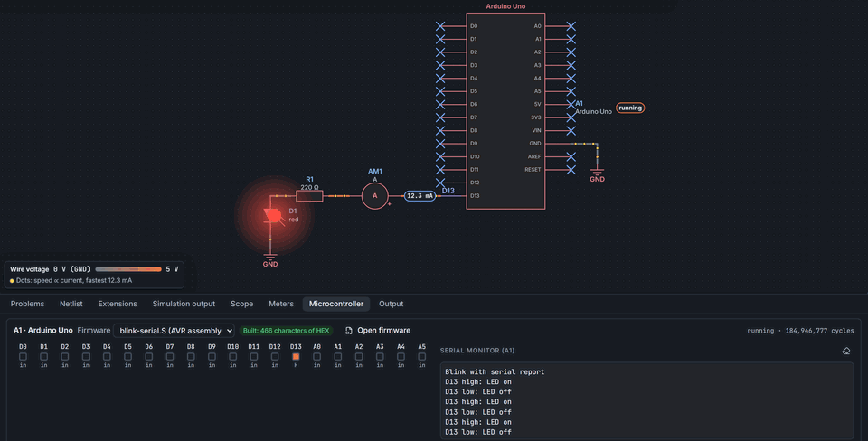Select the R1 220 Ω resistor

coord(309,195)
